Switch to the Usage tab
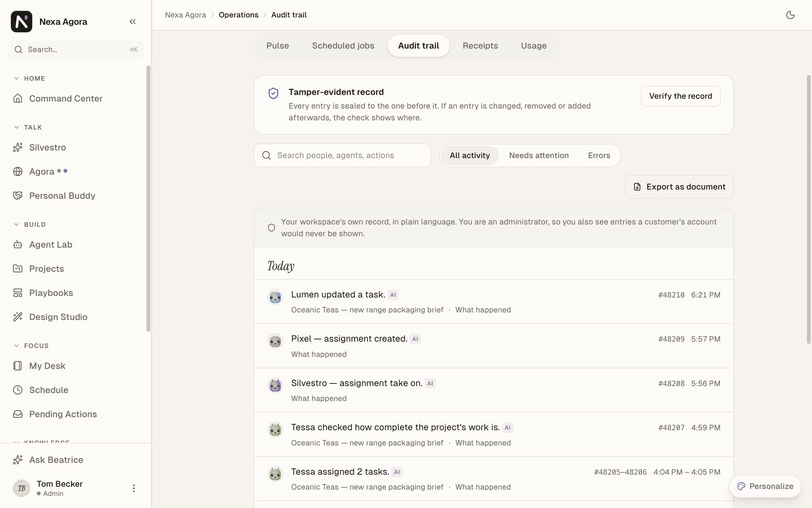 pos(534,46)
